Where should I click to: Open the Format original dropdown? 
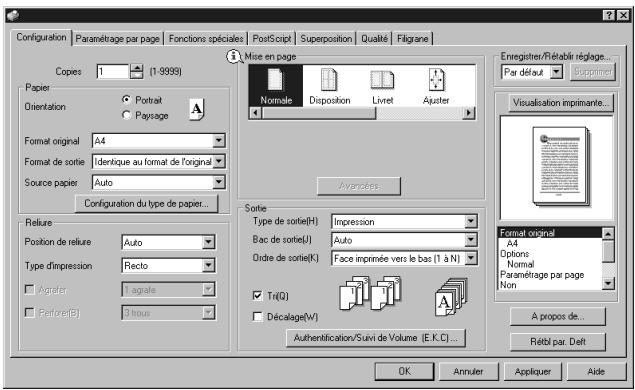(x=218, y=141)
